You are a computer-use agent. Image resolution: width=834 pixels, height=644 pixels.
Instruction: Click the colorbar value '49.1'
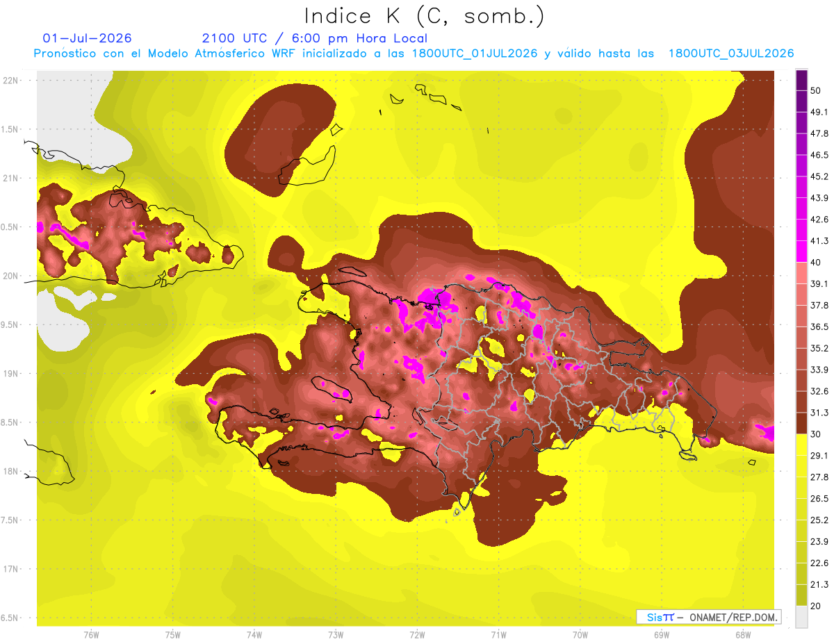coord(819,113)
